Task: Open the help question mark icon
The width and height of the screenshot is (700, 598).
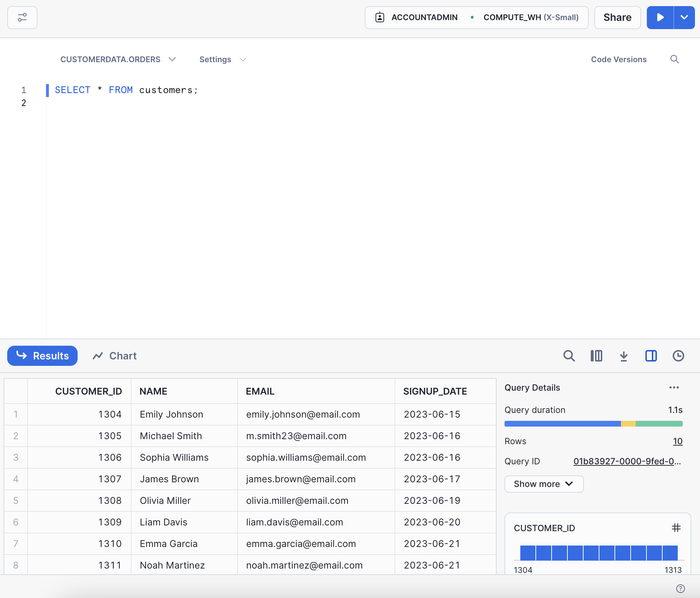Action: tap(680, 588)
